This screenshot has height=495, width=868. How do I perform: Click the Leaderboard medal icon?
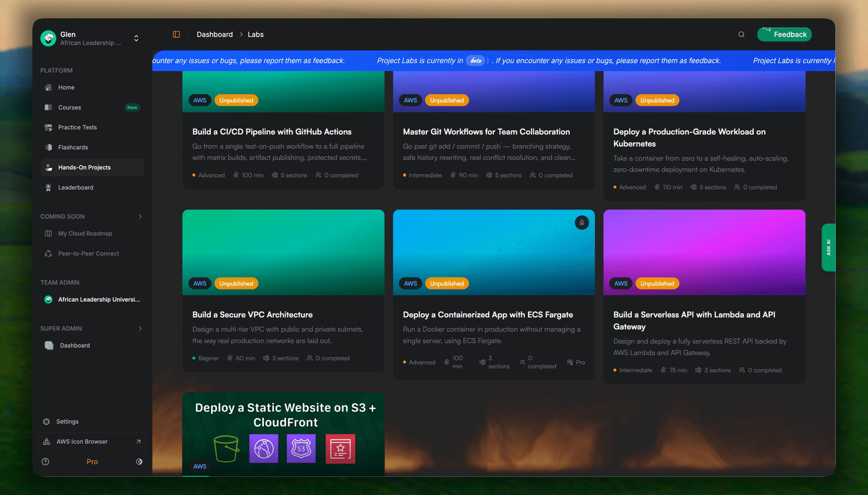pyautogui.click(x=48, y=187)
